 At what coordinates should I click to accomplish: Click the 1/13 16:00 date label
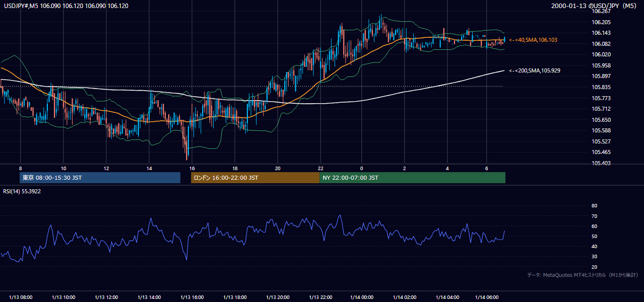pos(191,297)
